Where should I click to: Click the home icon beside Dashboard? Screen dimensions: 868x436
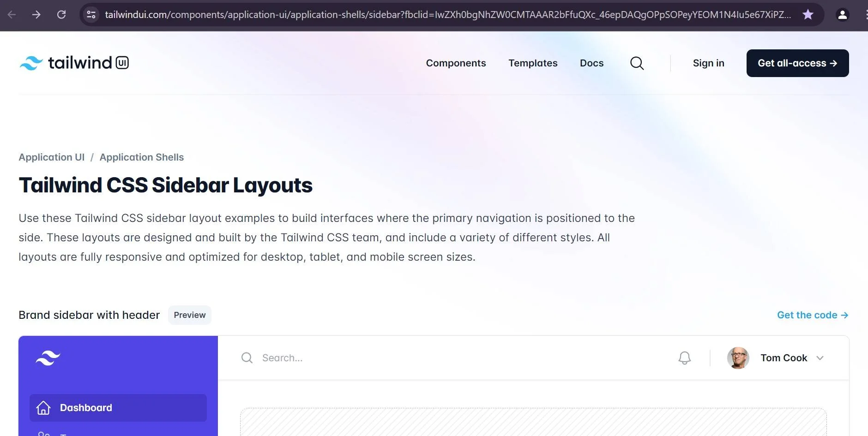pos(43,408)
